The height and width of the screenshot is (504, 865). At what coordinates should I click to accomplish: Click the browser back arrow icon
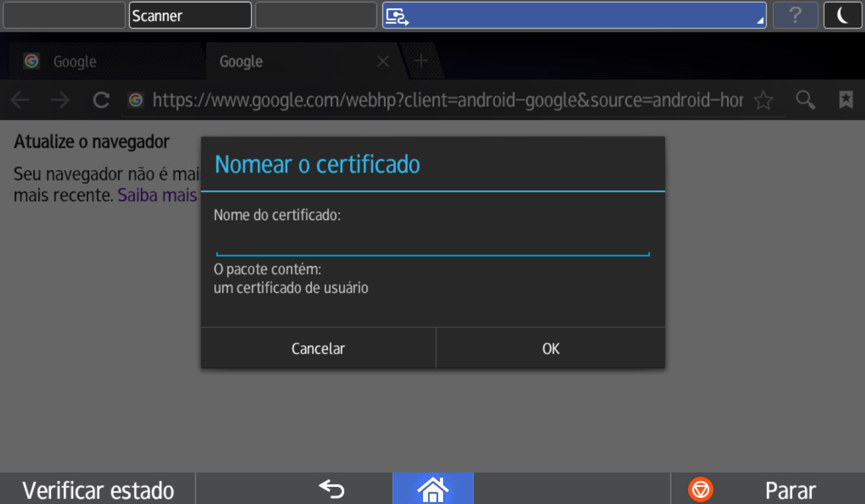click(20, 100)
